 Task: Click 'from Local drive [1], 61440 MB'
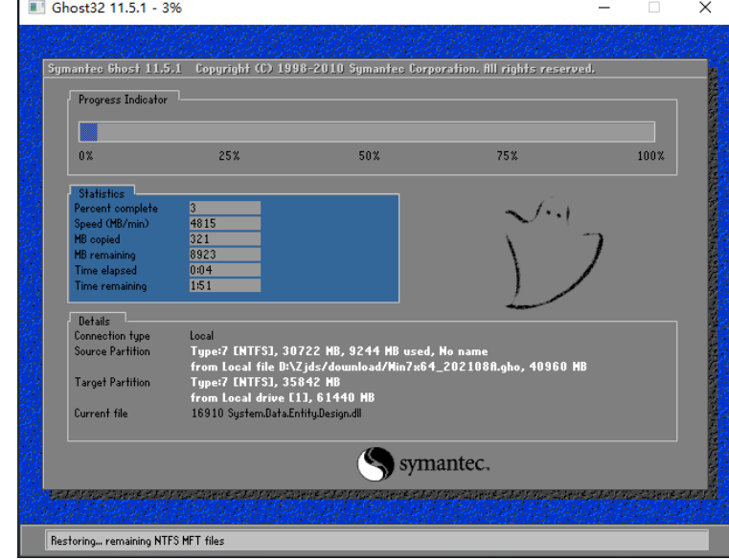coord(283,398)
